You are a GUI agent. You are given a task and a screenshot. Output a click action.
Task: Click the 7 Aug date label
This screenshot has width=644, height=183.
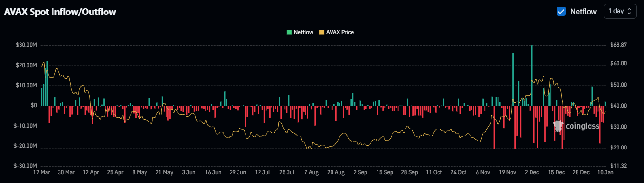click(x=311, y=172)
